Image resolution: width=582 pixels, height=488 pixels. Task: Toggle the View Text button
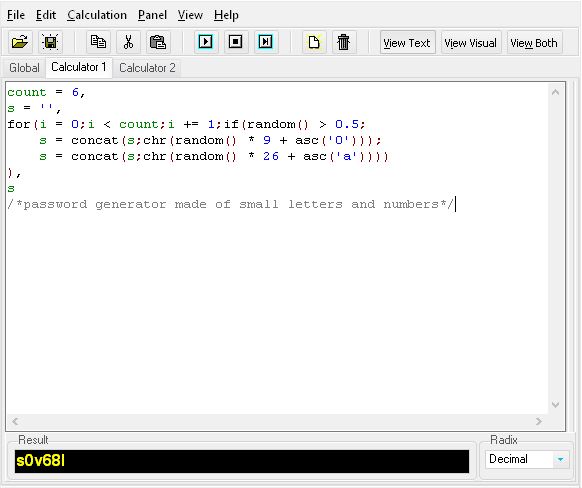(x=407, y=43)
